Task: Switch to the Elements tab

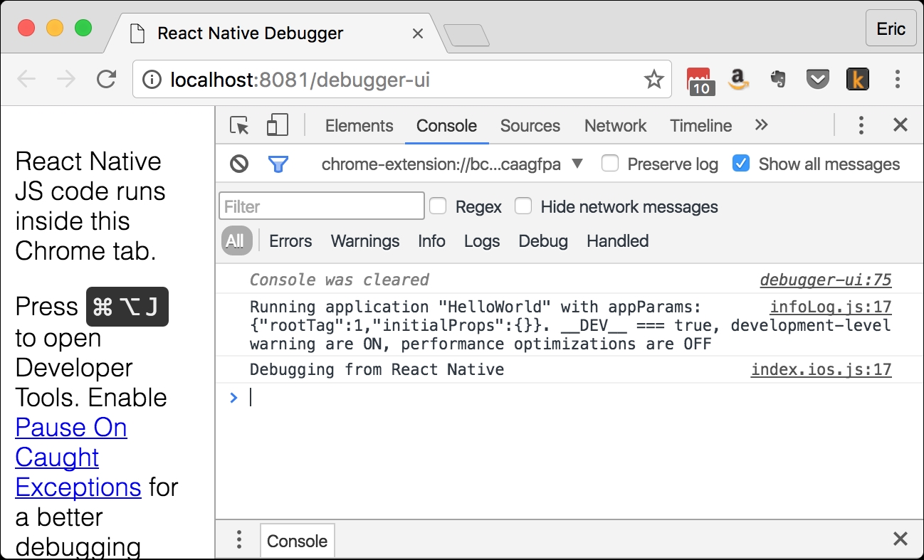Action: (359, 126)
